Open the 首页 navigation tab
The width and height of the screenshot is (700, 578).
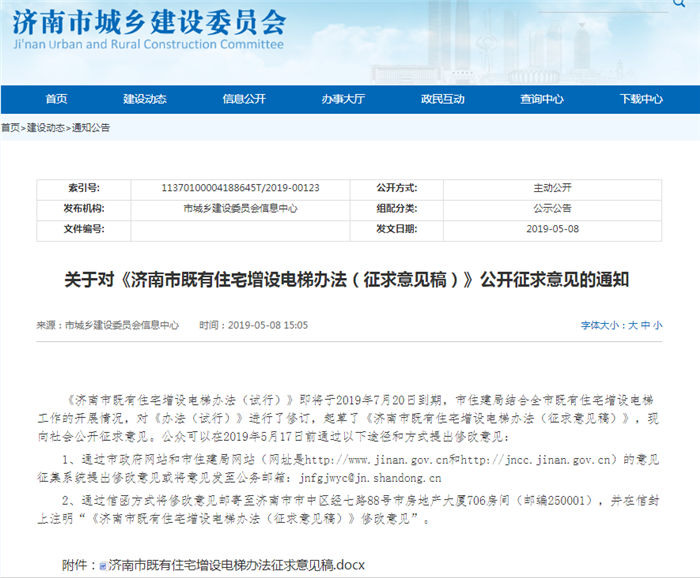[x=56, y=99]
